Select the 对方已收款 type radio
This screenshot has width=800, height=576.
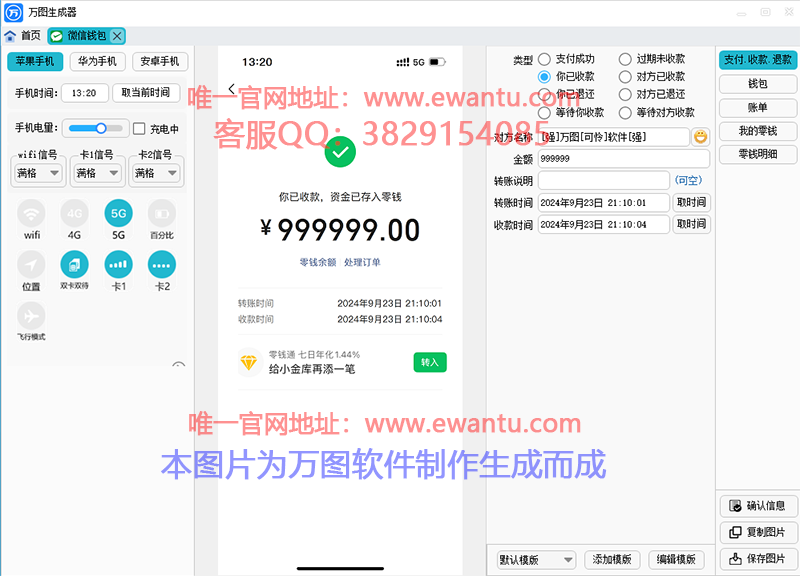(x=625, y=77)
